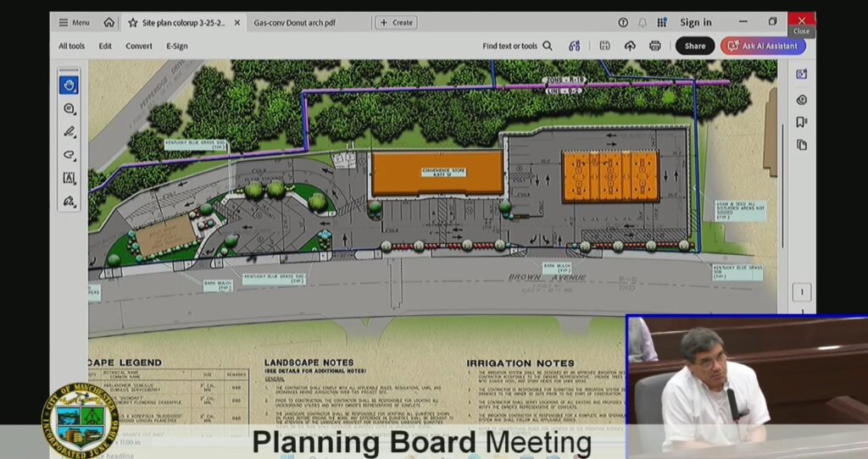Click the black Share button
Viewport: 868px width, 459px height.
[694, 46]
